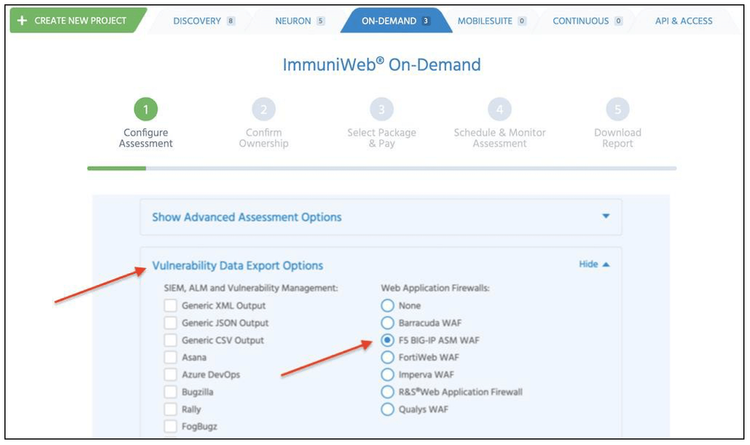Screen dimensions: 750x445
Task: Enable Generic XML Output checkbox
Action: tap(170, 306)
